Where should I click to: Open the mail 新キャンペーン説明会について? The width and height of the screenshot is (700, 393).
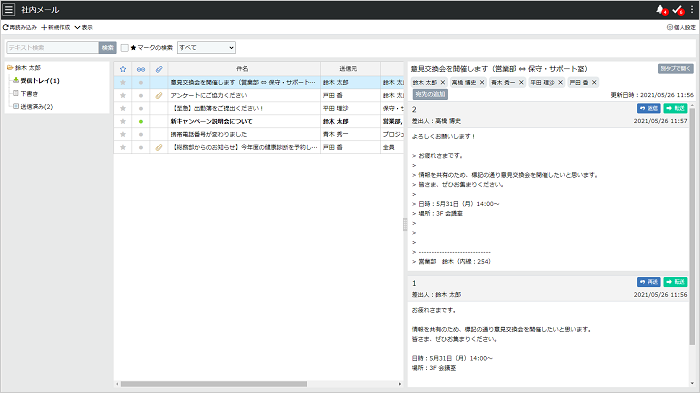[x=211, y=121]
